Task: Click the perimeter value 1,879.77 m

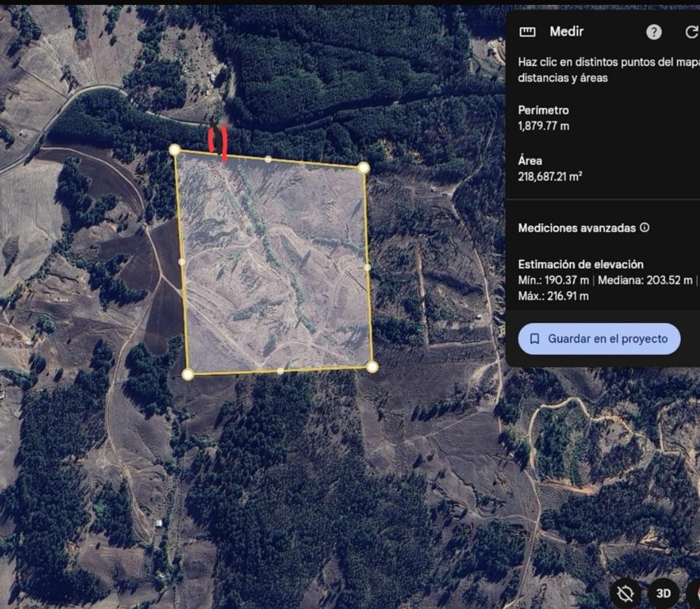Action: tap(544, 126)
